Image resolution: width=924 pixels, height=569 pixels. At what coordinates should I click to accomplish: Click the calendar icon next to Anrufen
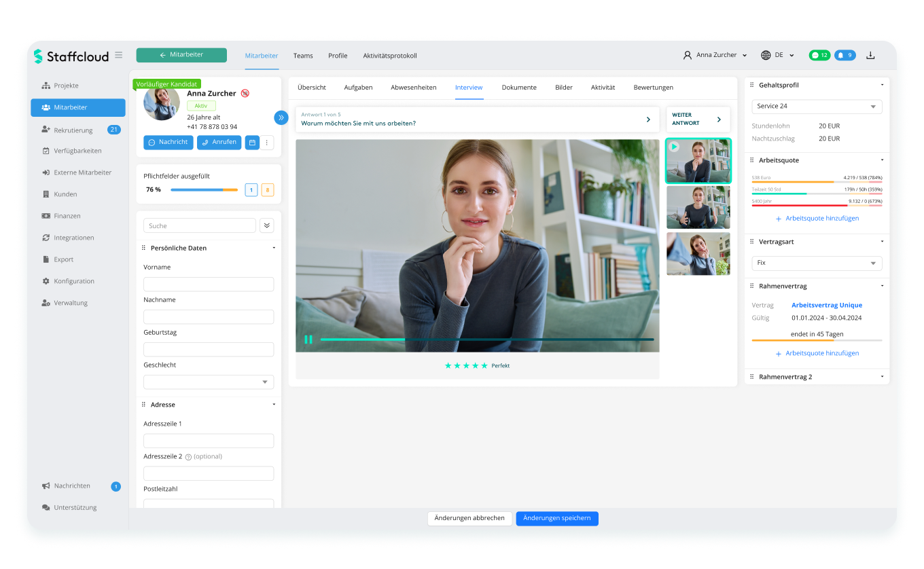pos(252,143)
